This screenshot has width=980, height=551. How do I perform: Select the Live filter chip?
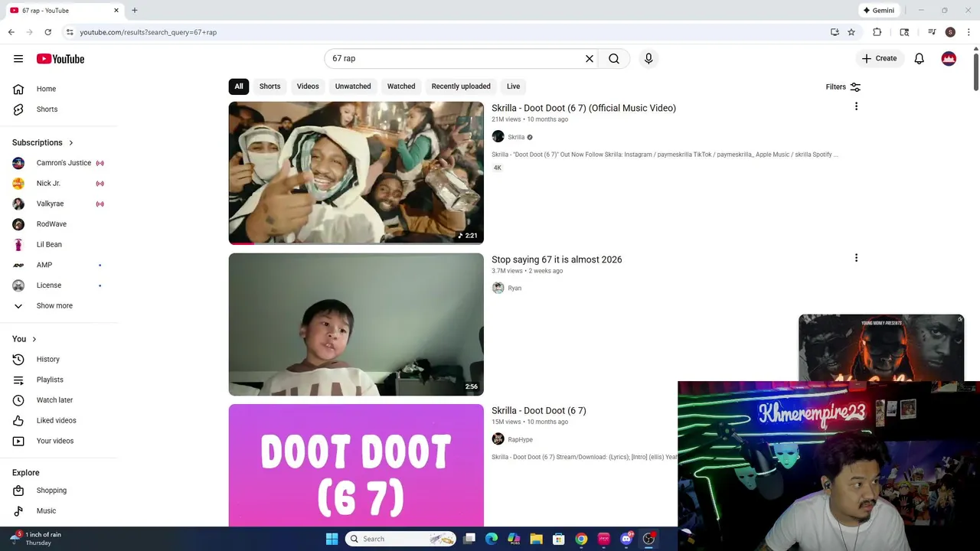513,86
